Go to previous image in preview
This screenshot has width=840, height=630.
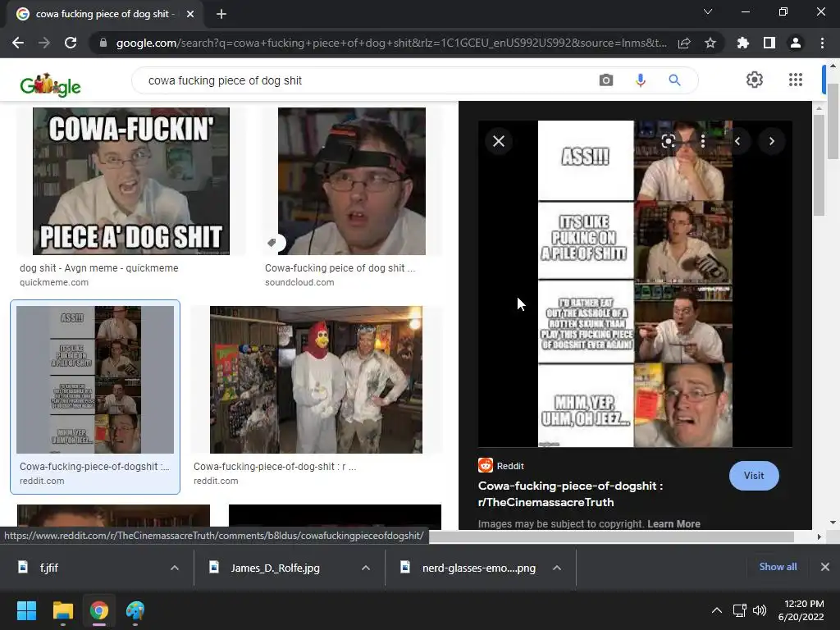(x=737, y=141)
